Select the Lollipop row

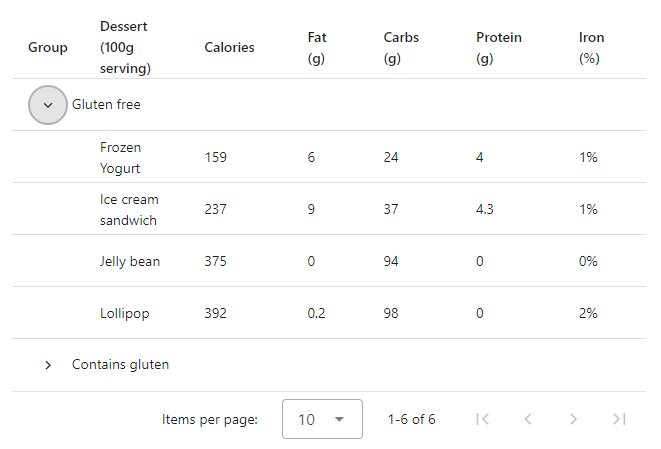329,313
